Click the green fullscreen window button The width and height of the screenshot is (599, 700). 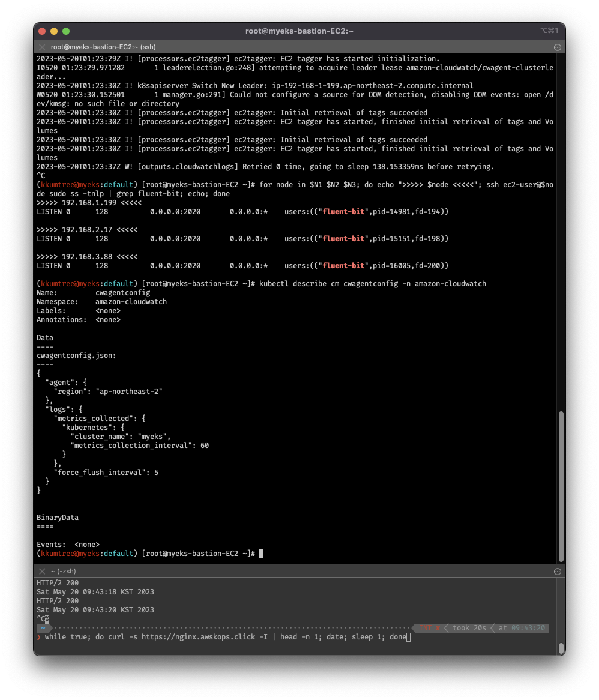[66, 31]
